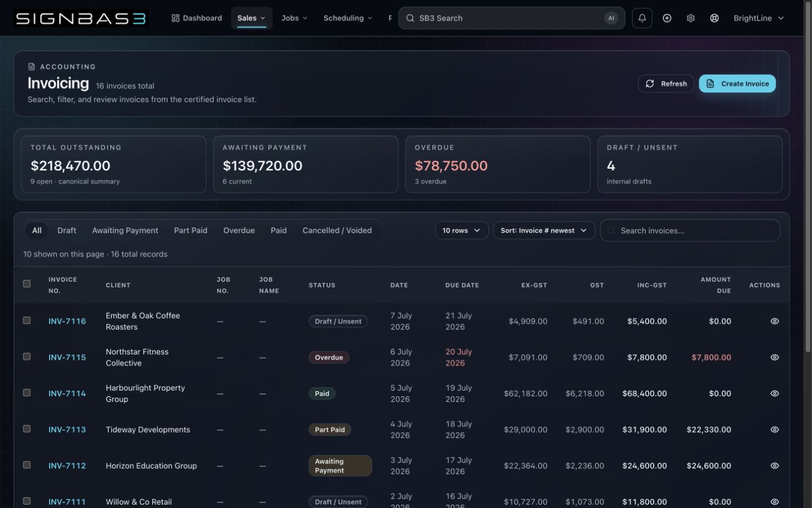View invoice INV-7115 via eye icon
This screenshot has width=812, height=508.
pos(774,357)
